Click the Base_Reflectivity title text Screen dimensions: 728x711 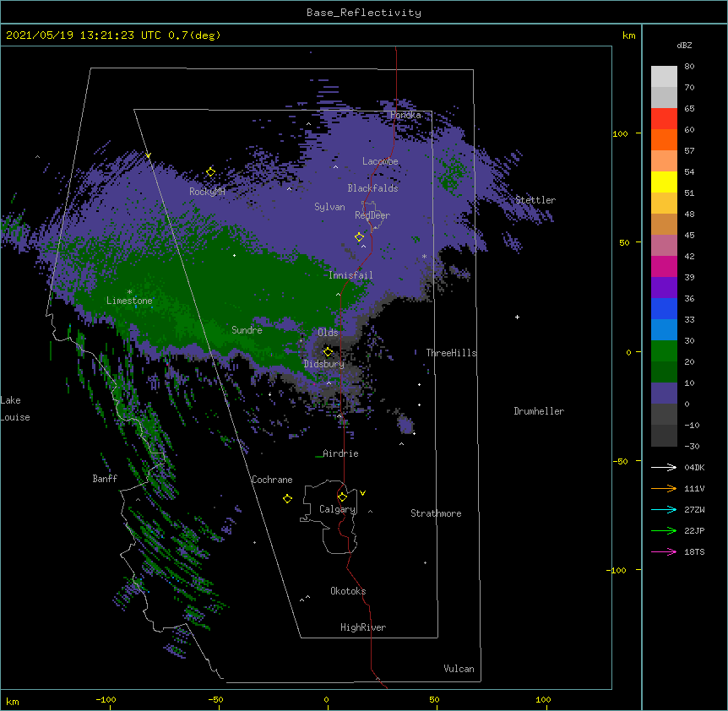pos(364,13)
